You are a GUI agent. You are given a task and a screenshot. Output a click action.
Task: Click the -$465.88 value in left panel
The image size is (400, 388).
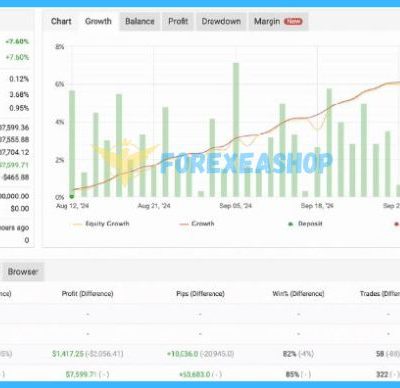click(15, 177)
